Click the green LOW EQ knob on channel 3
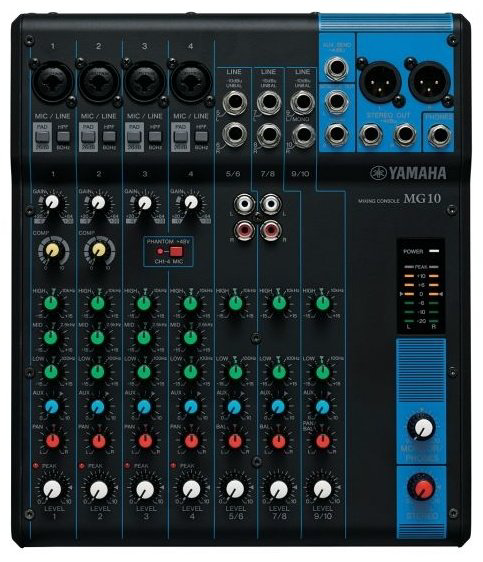Image resolution: width=483 pixels, height=562 pixels. (144, 372)
